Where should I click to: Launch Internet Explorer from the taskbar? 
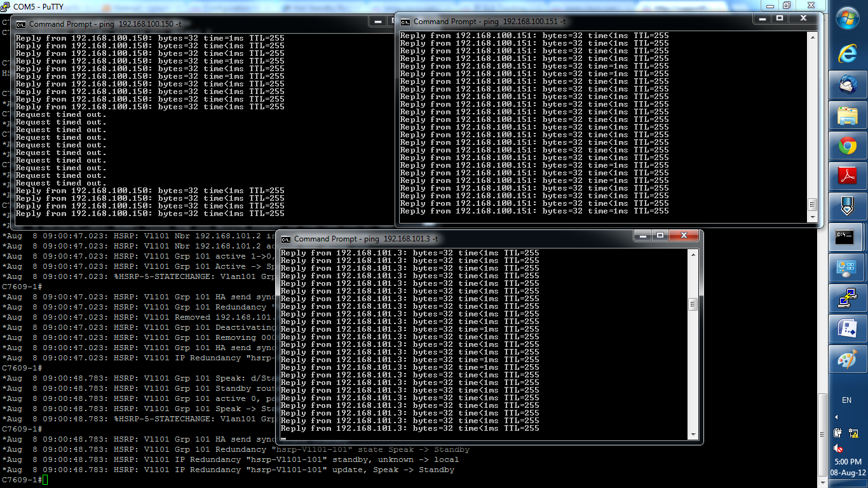(848, 53)
